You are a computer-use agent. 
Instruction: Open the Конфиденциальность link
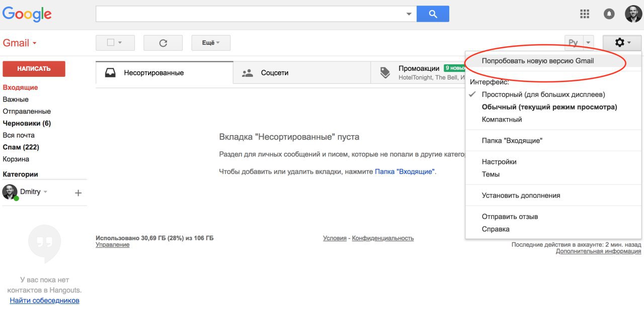(383, 238)
